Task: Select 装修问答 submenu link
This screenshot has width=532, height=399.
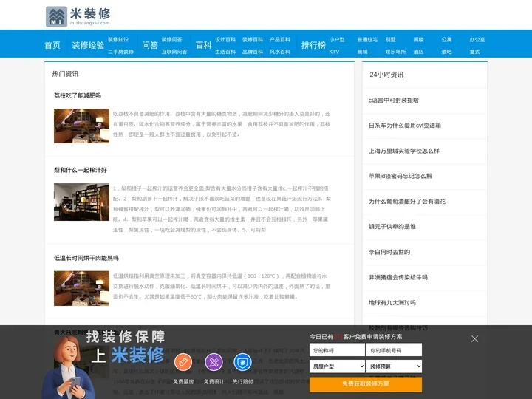Action: point(171,39)
